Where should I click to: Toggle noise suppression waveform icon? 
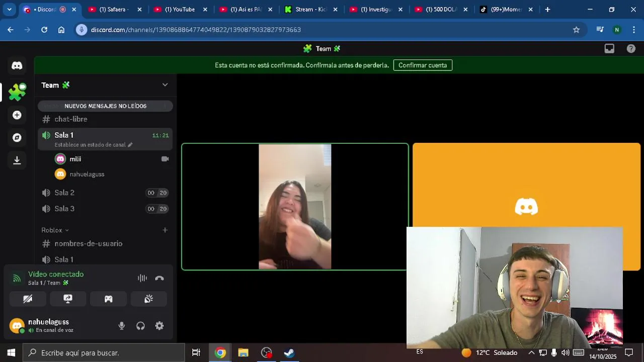click(142, 278)
